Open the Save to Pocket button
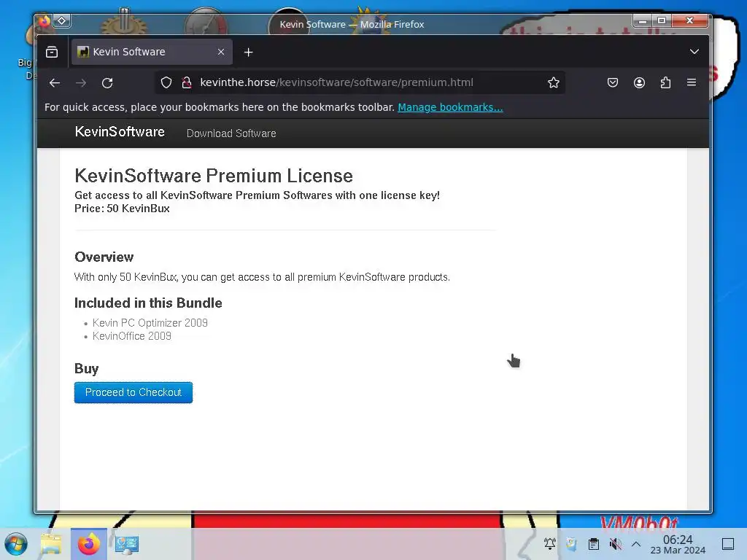This screenshot has height=560, width=747. pyautogui.click(x=613, y=82)
